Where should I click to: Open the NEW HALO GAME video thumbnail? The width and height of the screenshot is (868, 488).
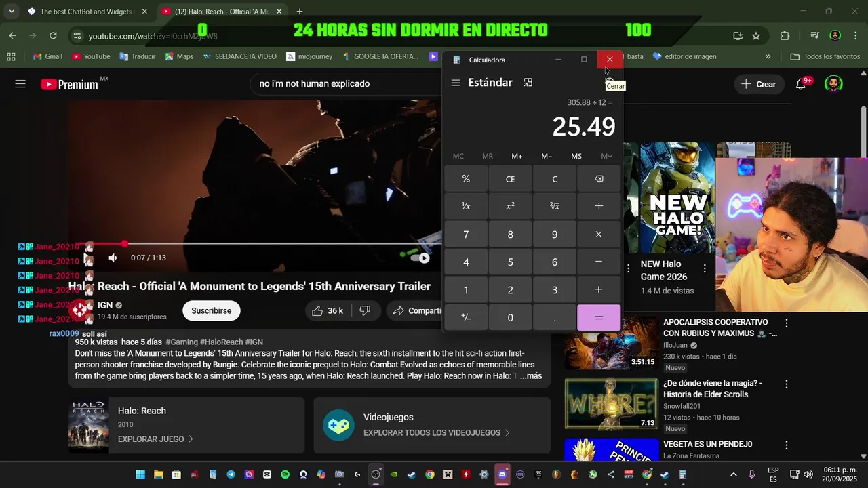pos(677,197)
